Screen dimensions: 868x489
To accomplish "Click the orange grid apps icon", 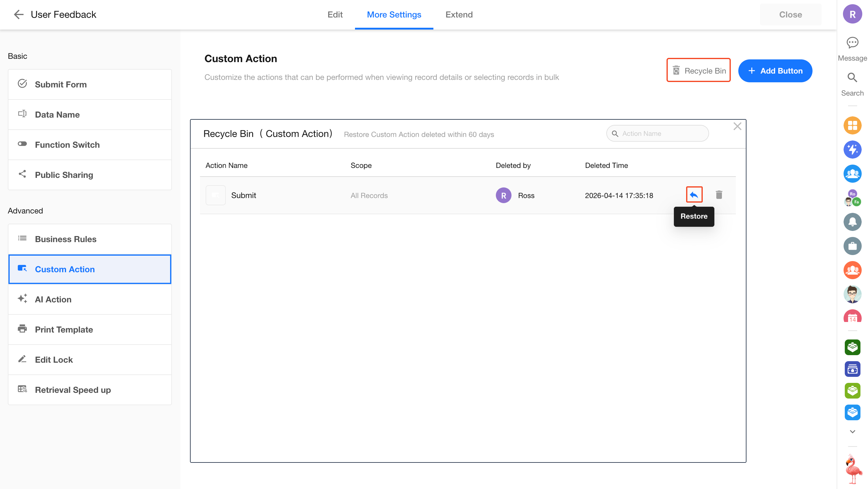I will pyautogui.click(x=852, y=125).
